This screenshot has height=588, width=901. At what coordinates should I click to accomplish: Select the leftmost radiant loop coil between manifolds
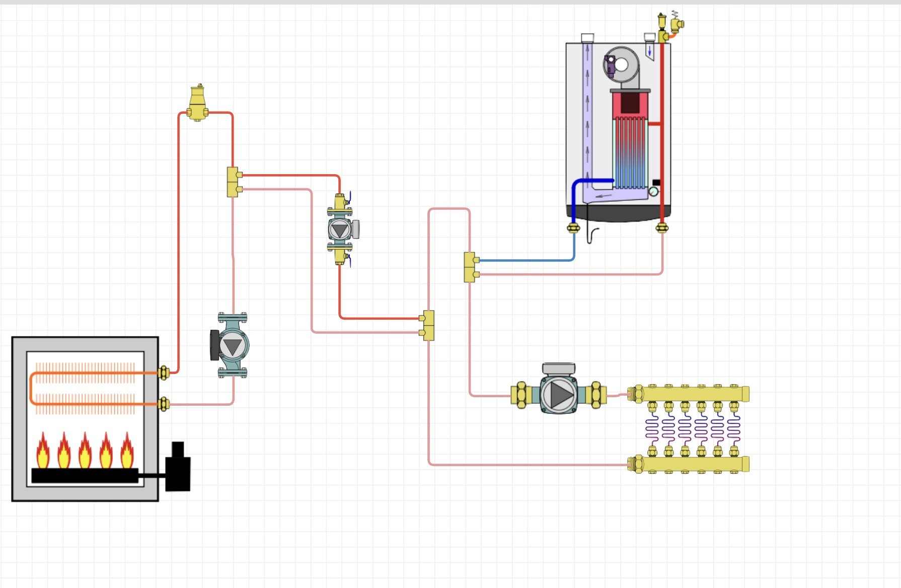[x=652, y=429]
